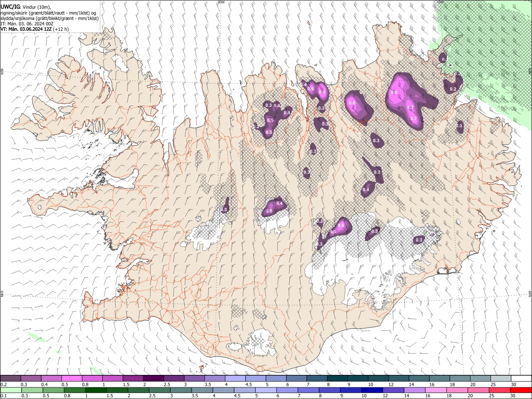Select the 'rigning/skúrir' legend description line
The height and width of the screenshot is (399, 532).
coord(48,13)
